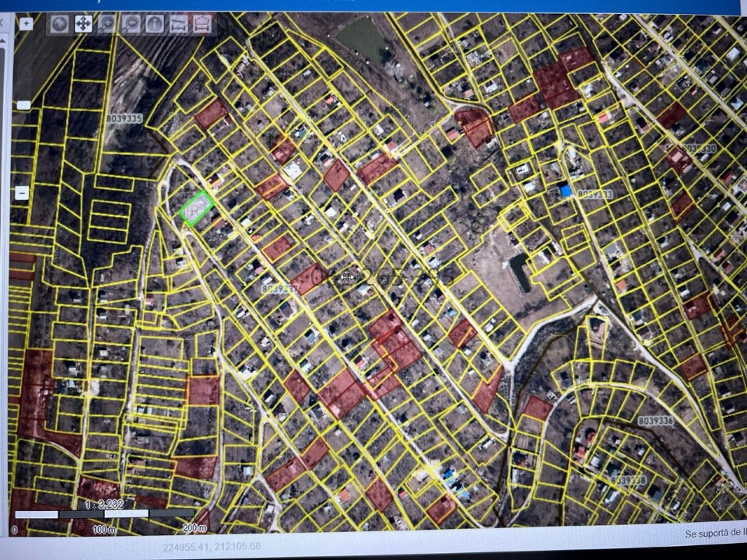Click the 8039336 sector label
This screenshot has height=560, width=747.
click(x=655, y=421)
